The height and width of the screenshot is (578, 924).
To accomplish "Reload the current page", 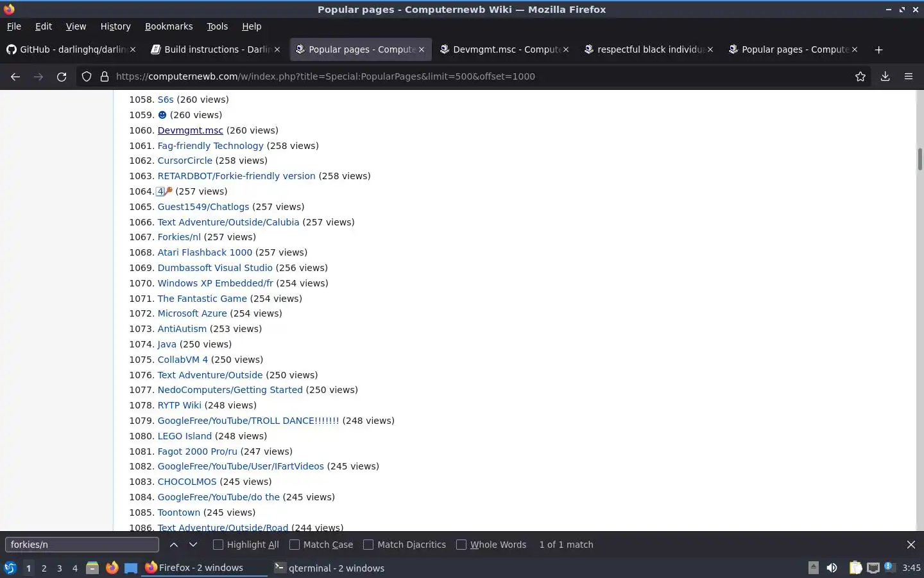I will 62,76.
